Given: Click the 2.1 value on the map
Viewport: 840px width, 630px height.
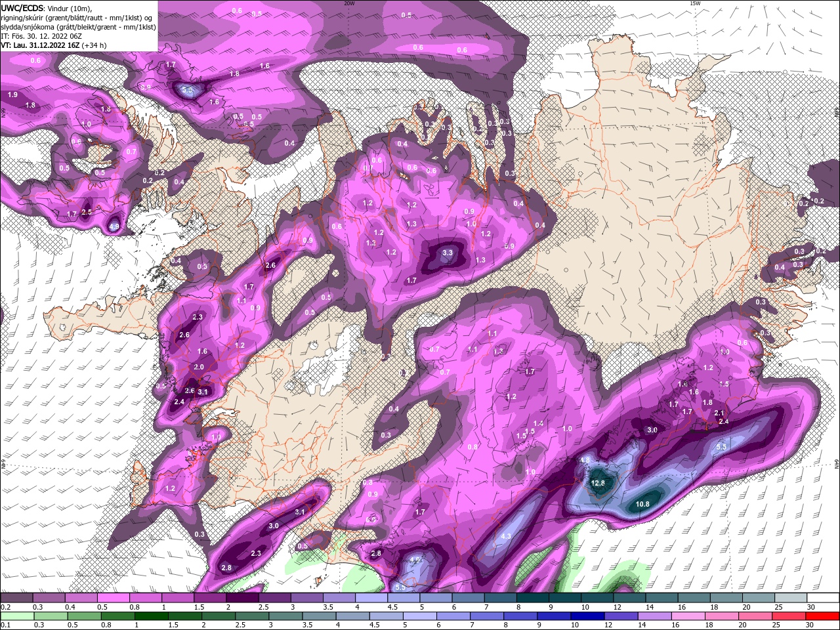Looking at the screenshot, I should (x=719, y=413).
